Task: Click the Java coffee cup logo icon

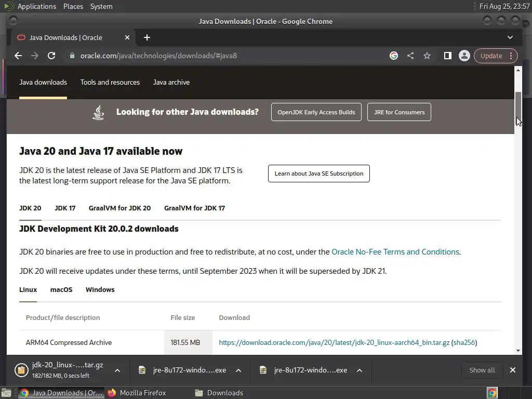Action: pyautogui.click(x=98, y=112)
